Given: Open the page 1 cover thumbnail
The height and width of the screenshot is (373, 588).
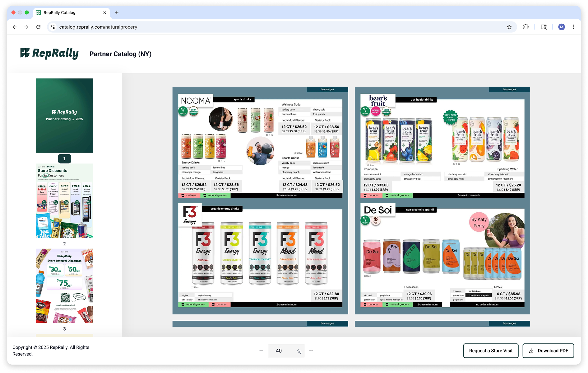Looking at the screenshot, I should pyautogui.click(x=64, y=116).
